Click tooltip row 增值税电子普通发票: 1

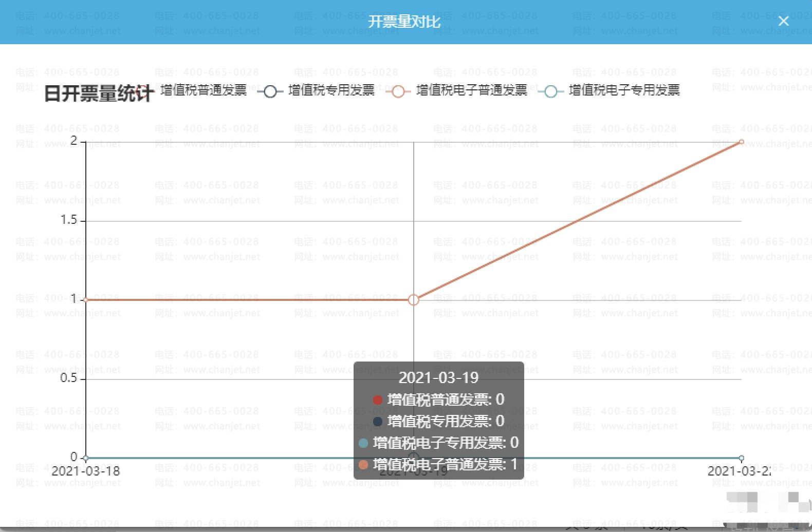coord(438,464)
